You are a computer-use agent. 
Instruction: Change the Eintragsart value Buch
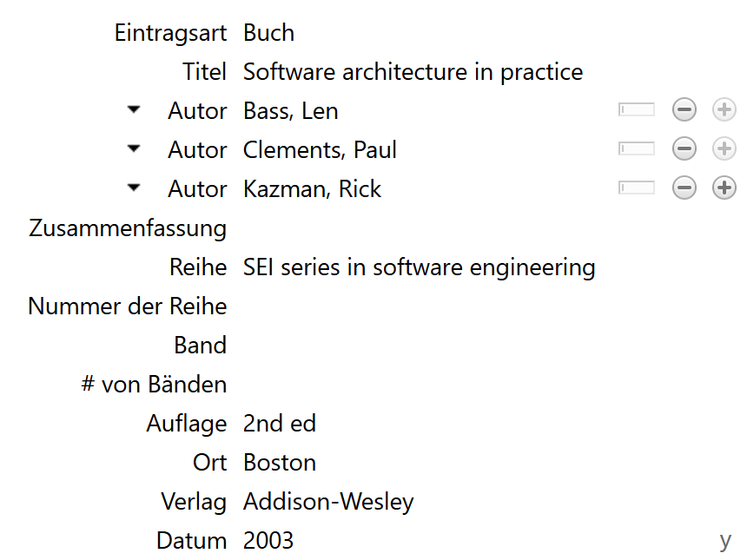click(268, 33)
